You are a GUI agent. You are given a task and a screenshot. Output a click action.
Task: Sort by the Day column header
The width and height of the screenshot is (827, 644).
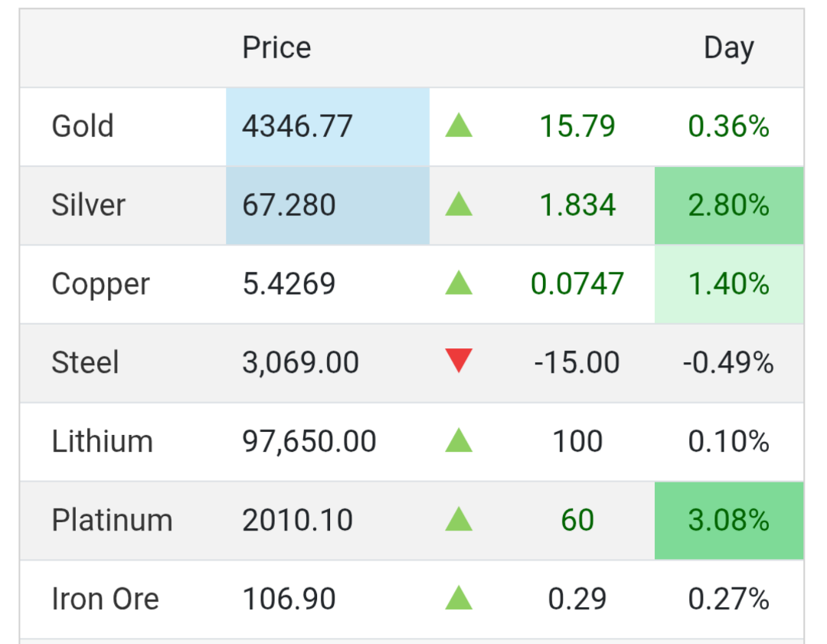pos(728,48)
